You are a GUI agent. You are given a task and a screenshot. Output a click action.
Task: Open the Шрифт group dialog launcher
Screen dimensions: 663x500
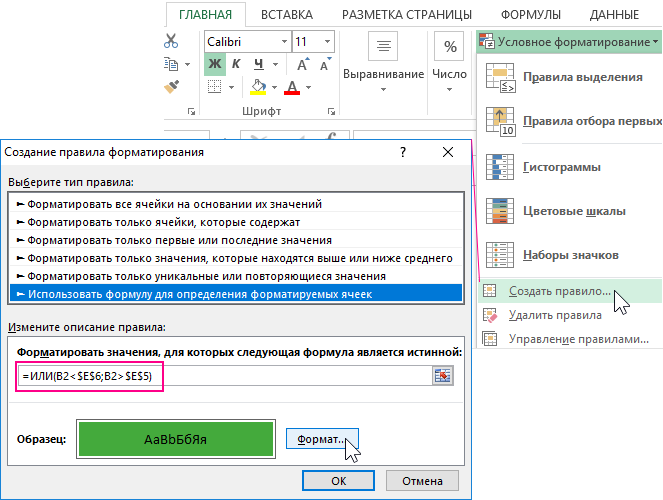click(x=332, y=112)
